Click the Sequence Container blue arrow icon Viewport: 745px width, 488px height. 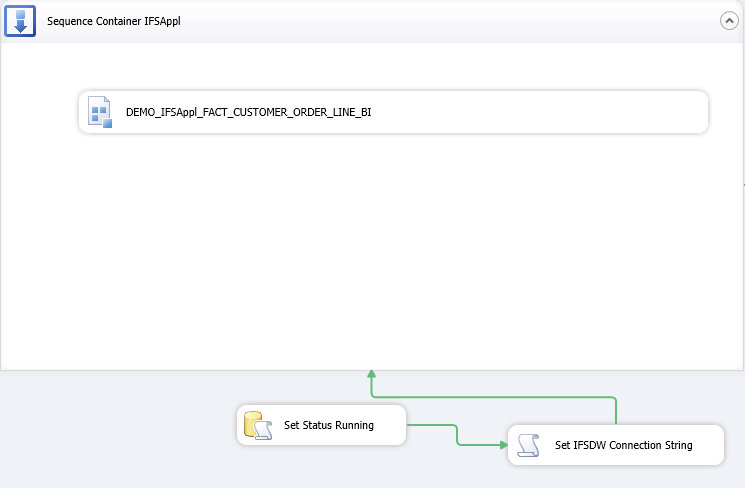pos(20,20)
